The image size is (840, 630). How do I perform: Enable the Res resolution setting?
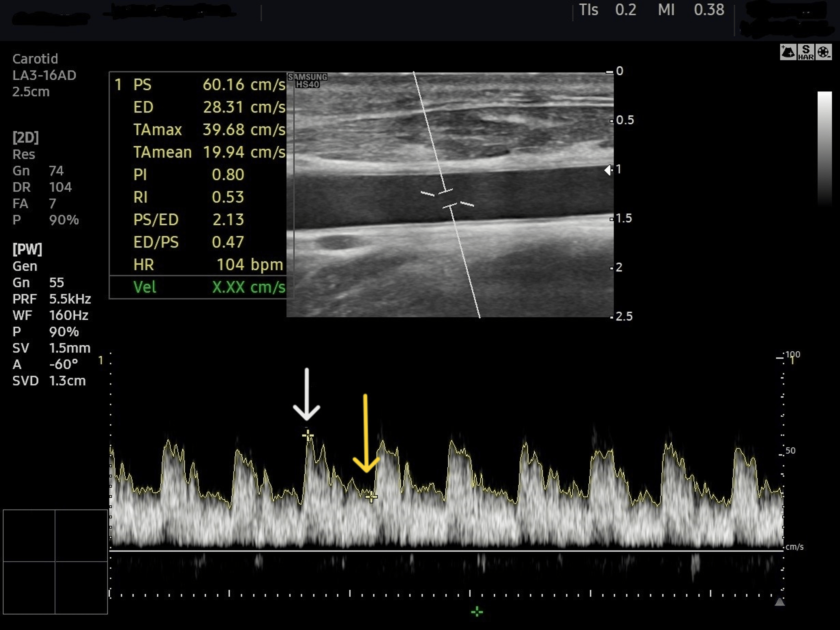pyautogui.click(x=24, y=154)
